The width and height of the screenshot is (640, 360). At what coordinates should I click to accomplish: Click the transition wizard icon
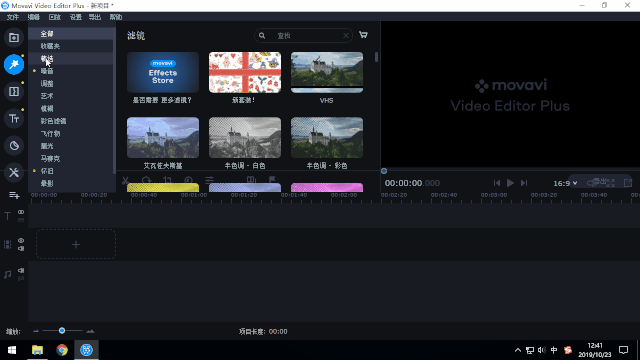pos(251,180)
